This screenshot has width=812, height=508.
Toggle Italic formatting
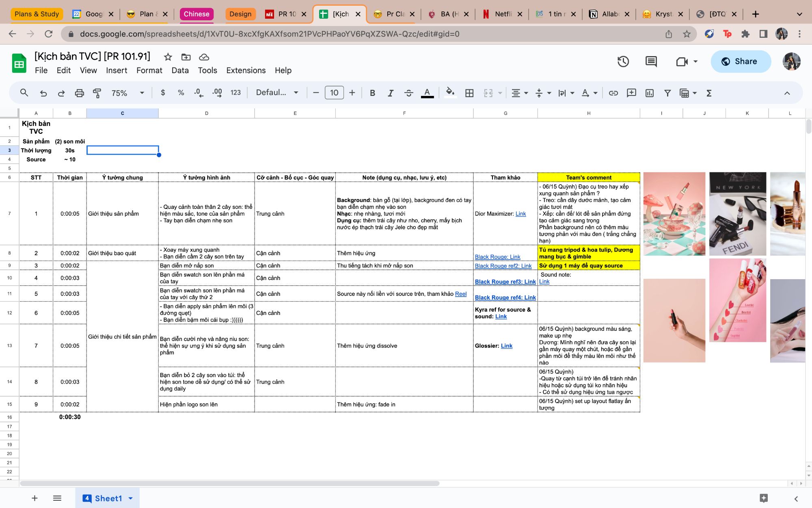tap(391, 93)
